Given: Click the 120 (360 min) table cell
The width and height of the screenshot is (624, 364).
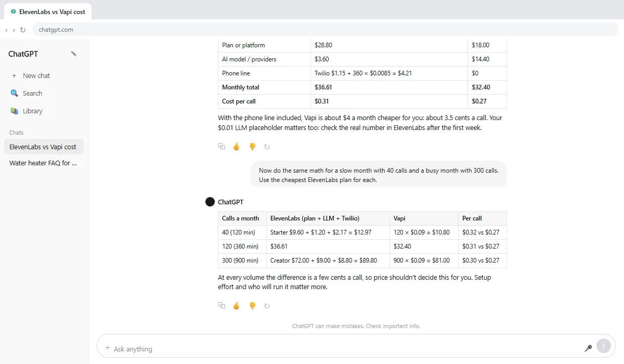Looking at the screenshot, I should click(242, 246).
